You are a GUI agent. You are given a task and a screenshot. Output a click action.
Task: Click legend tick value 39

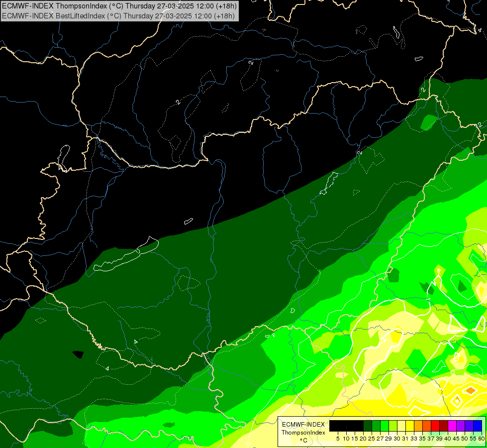click(440, 439)
